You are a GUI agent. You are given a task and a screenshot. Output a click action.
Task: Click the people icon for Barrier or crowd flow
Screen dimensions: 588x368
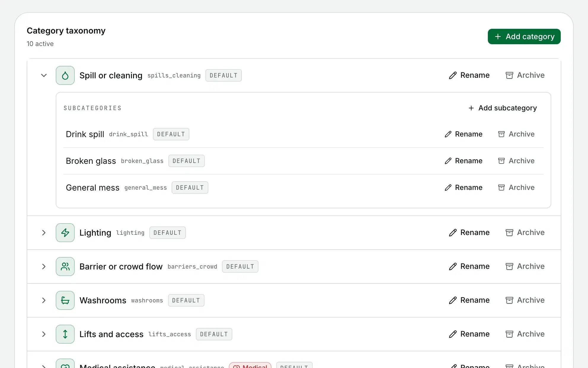(x=65, y=267)
